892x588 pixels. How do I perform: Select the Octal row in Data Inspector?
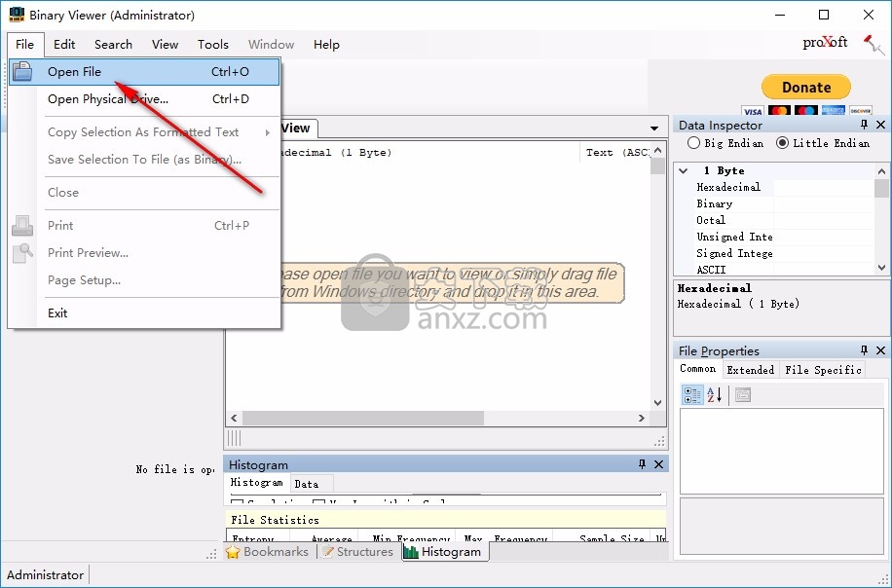(711, 220)
